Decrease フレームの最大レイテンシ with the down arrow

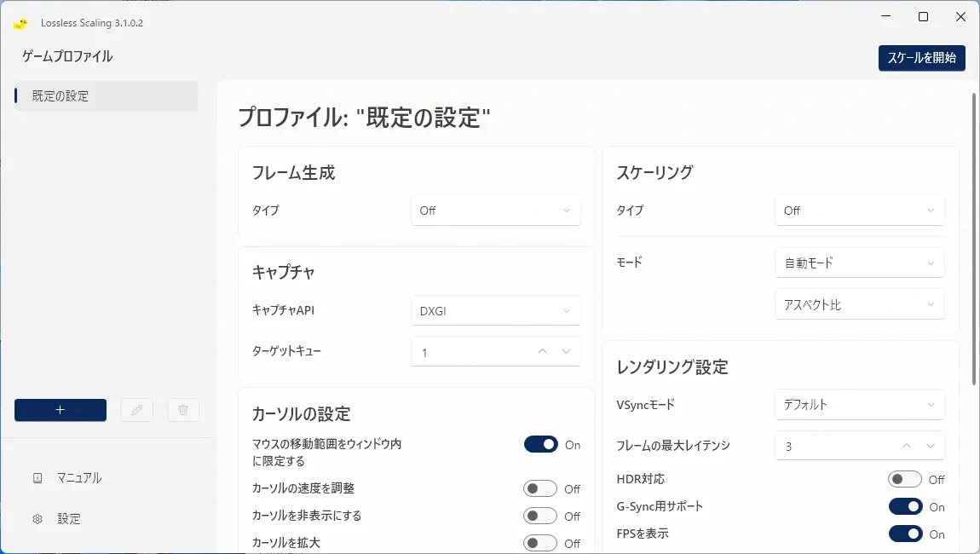click(931, 446)
